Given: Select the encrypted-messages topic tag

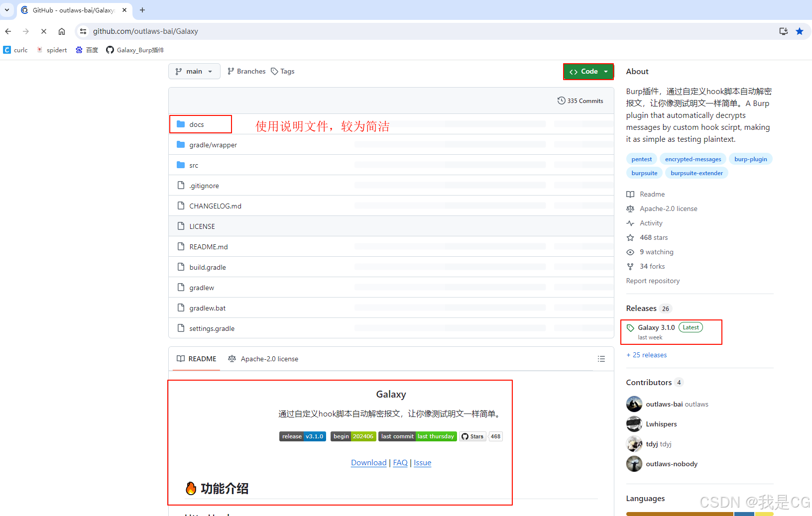Looking at the screenshot, I should tap(693, 159).
